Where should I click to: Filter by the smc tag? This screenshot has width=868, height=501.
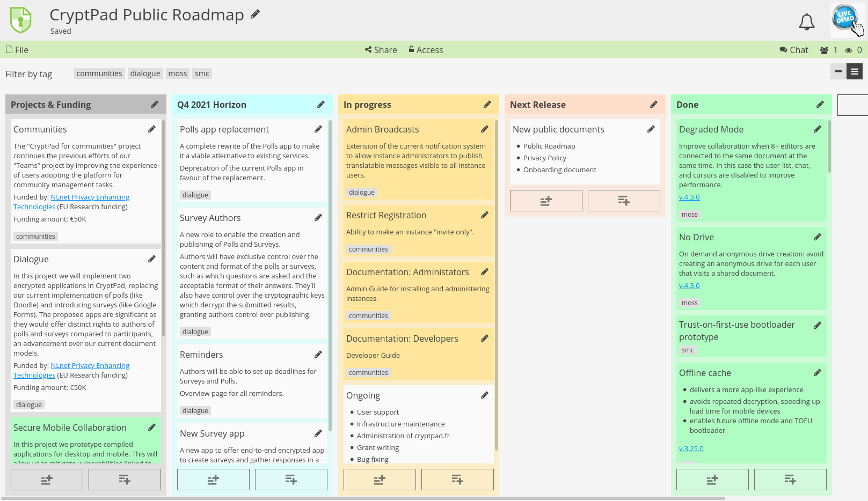tap(202, 73)
